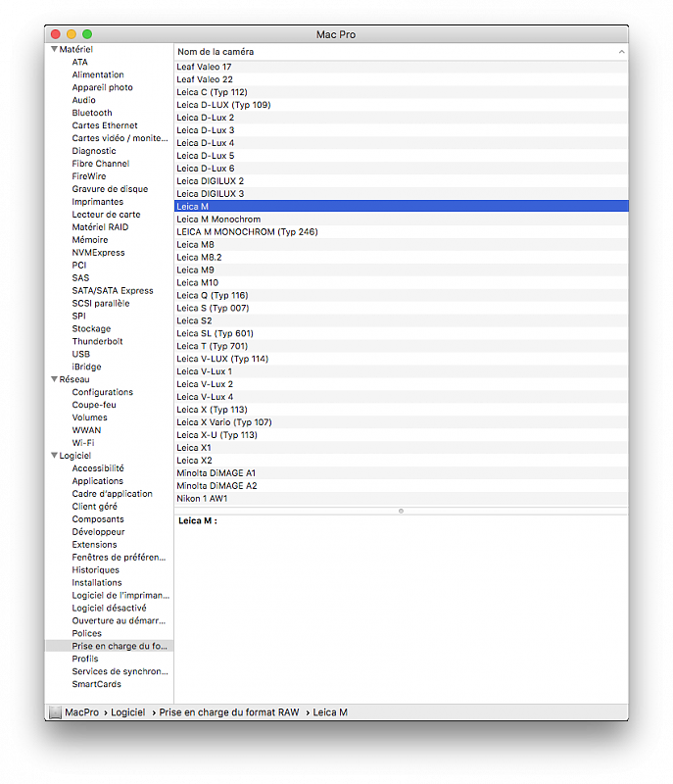Select Leaf Valeo 17 camera entry
This screenshot has height=784, width=673.
click(204, 67)
